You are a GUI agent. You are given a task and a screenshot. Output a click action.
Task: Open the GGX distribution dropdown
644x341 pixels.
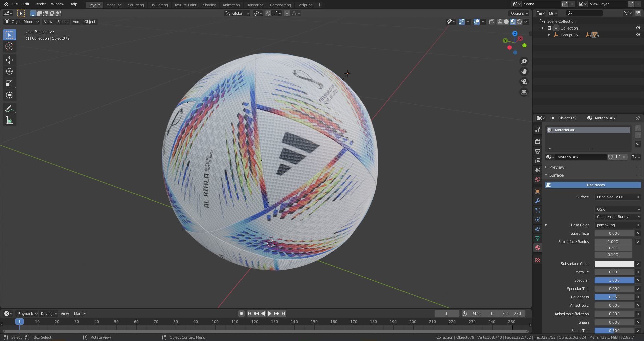(618, 209)
